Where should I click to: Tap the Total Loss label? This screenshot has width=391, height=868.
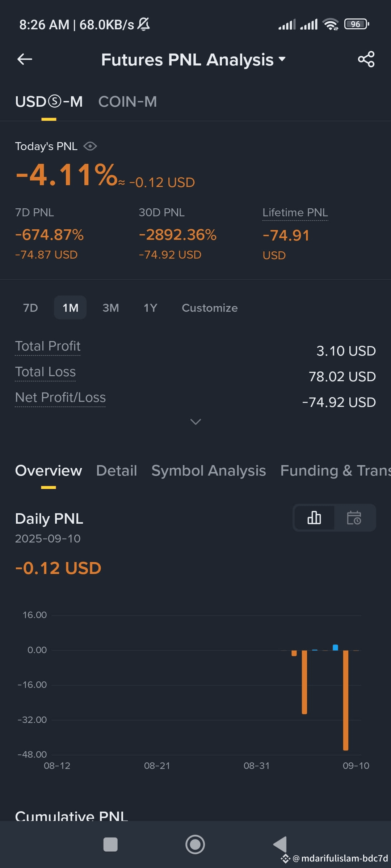click(45, 372)
